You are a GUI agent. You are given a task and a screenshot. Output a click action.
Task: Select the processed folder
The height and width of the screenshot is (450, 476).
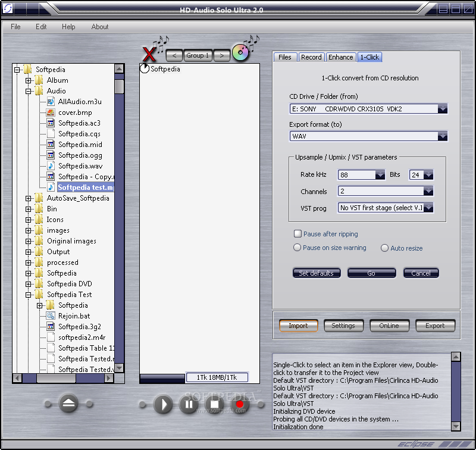pyautogui.click(x=62, y=262)
